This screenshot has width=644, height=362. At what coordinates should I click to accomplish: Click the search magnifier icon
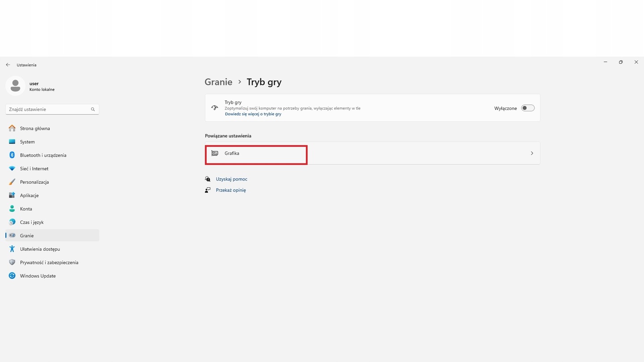(x=93, y=109)
